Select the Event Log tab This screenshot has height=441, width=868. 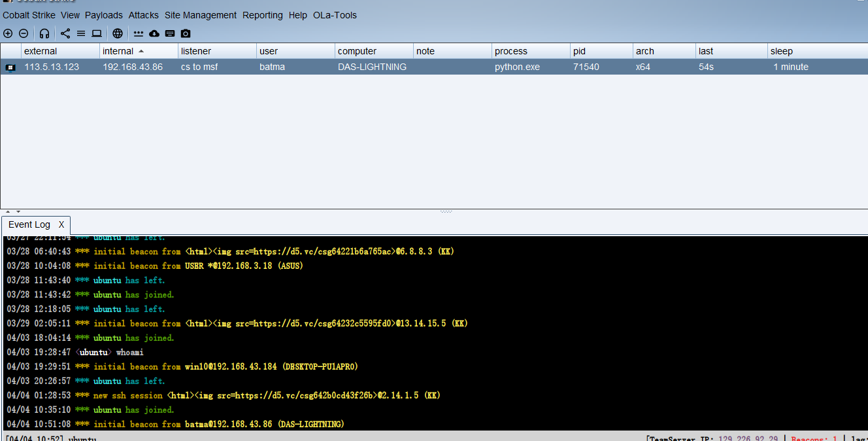point(29,224)
